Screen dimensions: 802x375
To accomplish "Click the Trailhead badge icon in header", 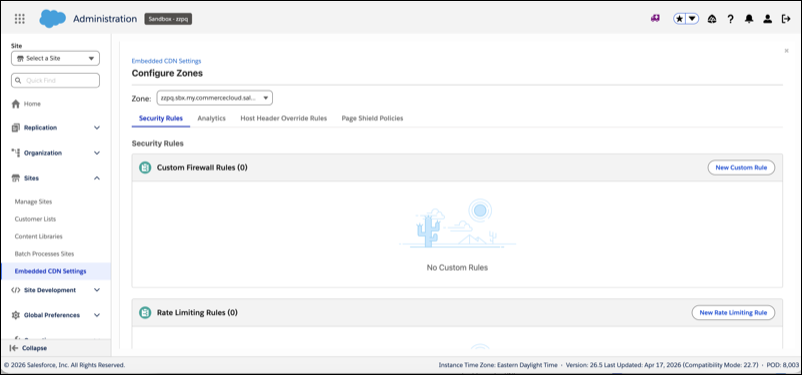I will [712, 19].
